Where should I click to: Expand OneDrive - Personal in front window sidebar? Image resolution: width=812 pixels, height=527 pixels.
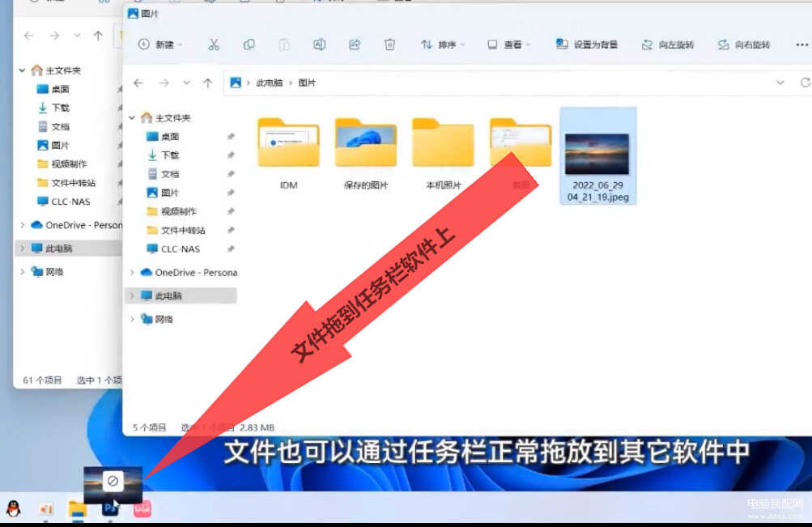point(134,273)
